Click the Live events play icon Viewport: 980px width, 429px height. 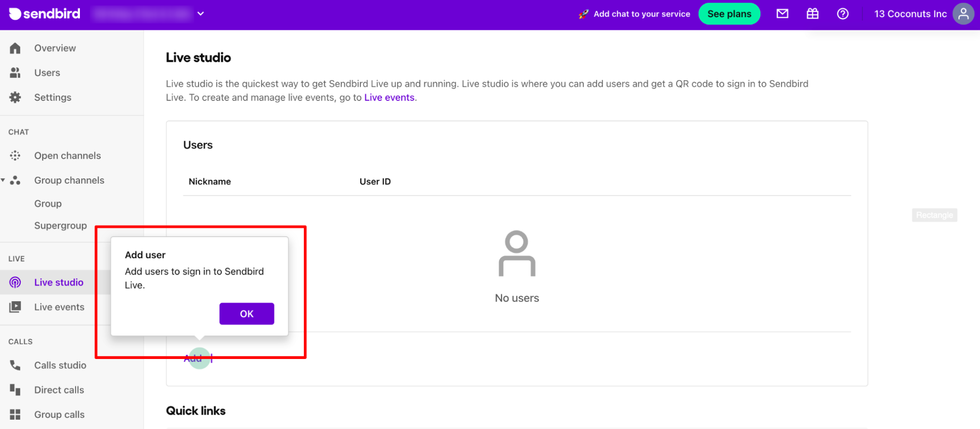pos(15,307)
